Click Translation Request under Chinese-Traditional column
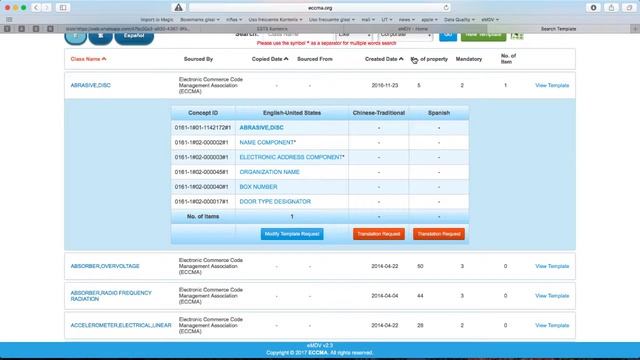Image resolution: width=640 pixels, height=360 pixels. pyautogui.click(x=379, y=234)
